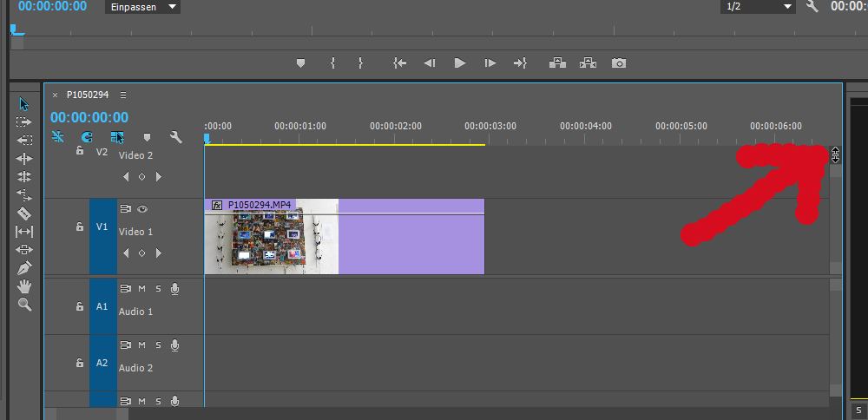Toggle nest sequences insert mode
Image resolution: width=868 pixels, height=420 pixels.
57,137
